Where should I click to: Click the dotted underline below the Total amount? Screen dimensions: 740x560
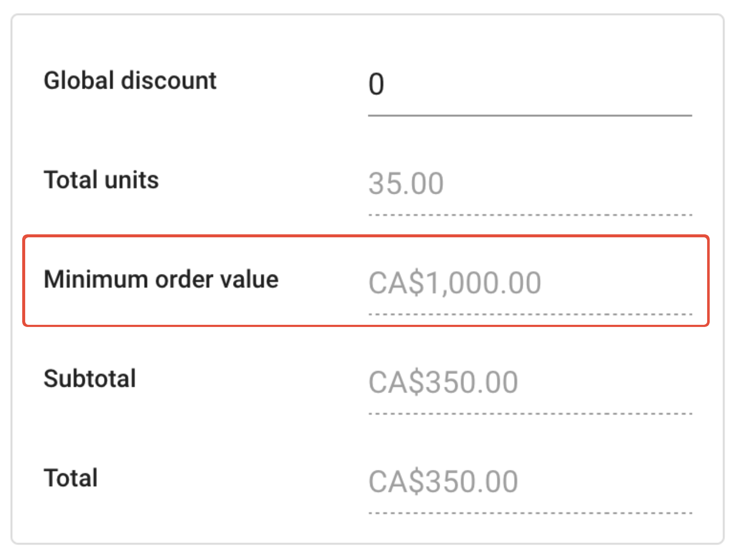(x=529, y=513)
